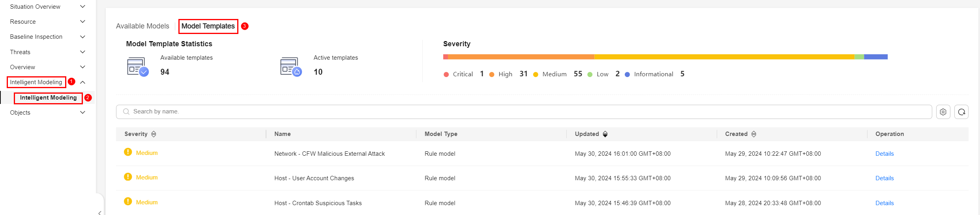Image resolution: width=980 pixels, height=215 pixels.
Task: Click the search magnifier icon
Action: pos(126,112)
